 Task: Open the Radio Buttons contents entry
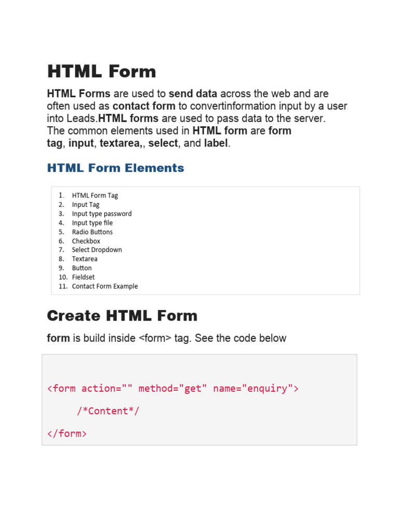(92, 232)
